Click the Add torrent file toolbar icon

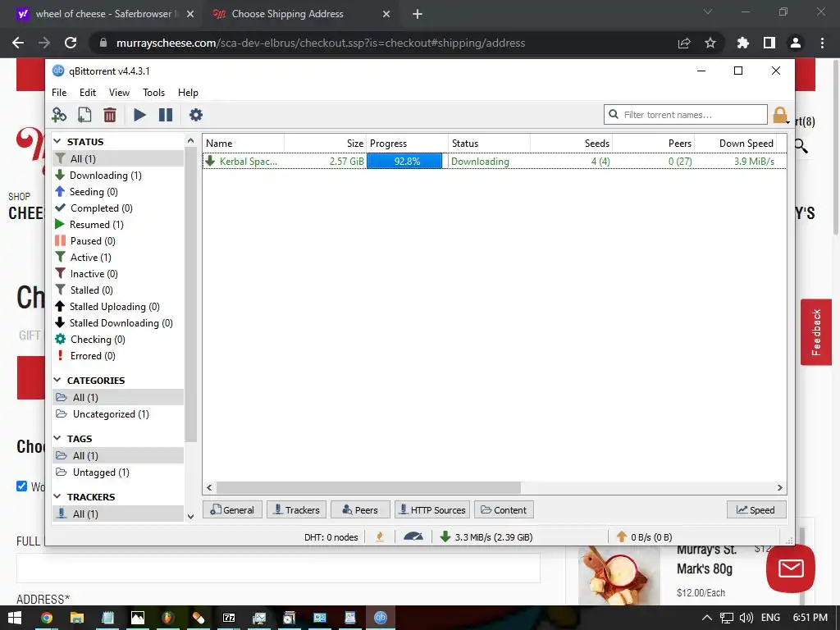coord(84,115)
